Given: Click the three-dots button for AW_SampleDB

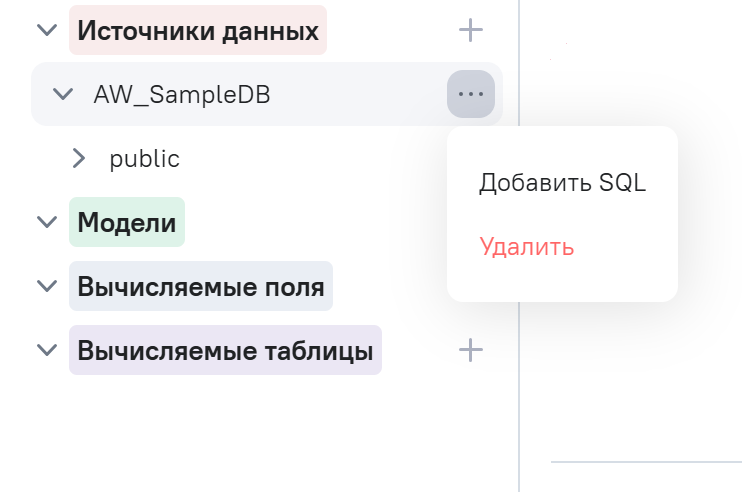Looking at the screenshot, I should click(x=470, y=94).
